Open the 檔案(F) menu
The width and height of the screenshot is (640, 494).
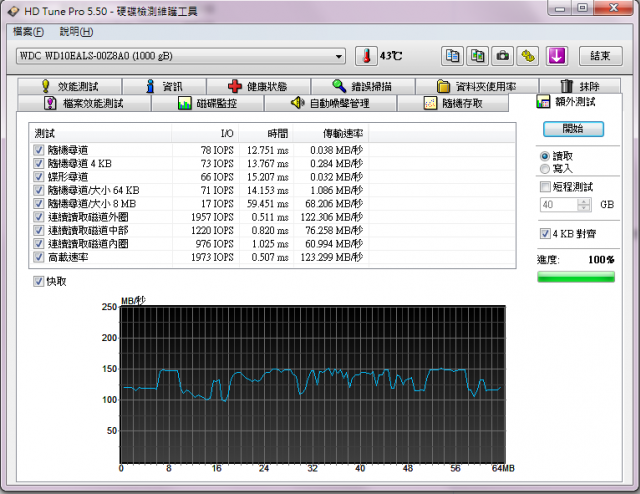28,31
